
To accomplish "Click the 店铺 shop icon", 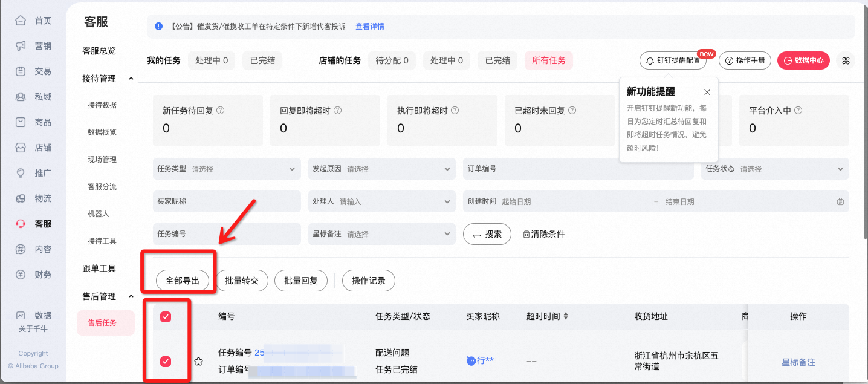I will [x=21, y=148].
